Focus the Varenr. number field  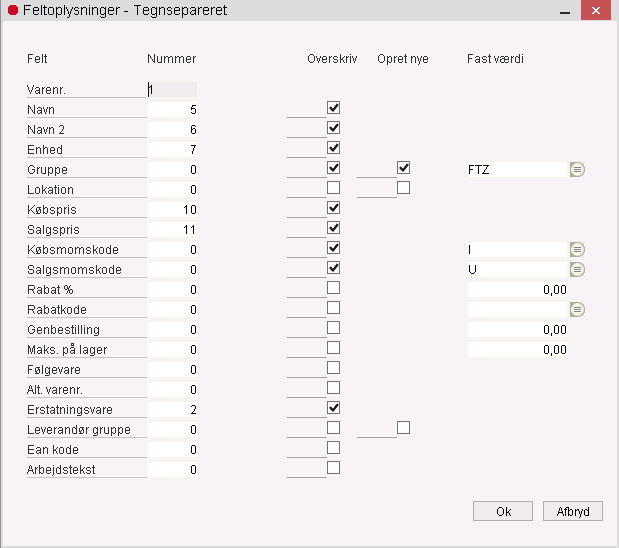click(172, 90)
